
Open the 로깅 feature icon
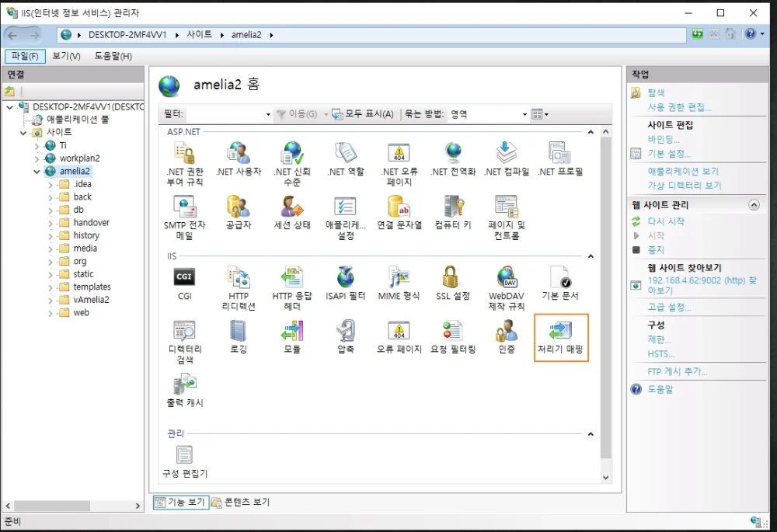[x=239, y=337]
